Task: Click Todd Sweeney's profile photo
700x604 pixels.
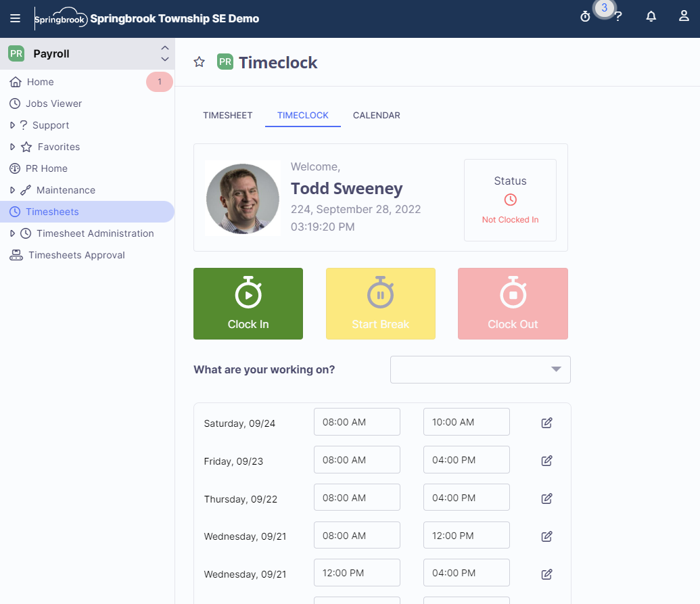Action: [x=242, y=199]
